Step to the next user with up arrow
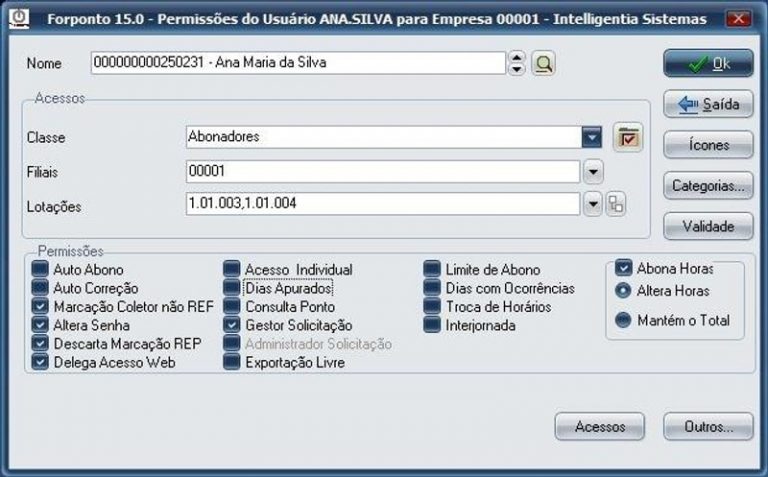The height and width of the screenshot is (477, 768). pyautogui.click(x=516, y=59)
